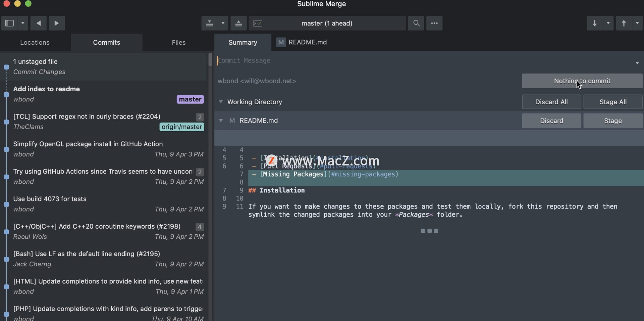Open the stash options dropdown arrow
The image size is (644, 321).
click(x=223, y=23)
